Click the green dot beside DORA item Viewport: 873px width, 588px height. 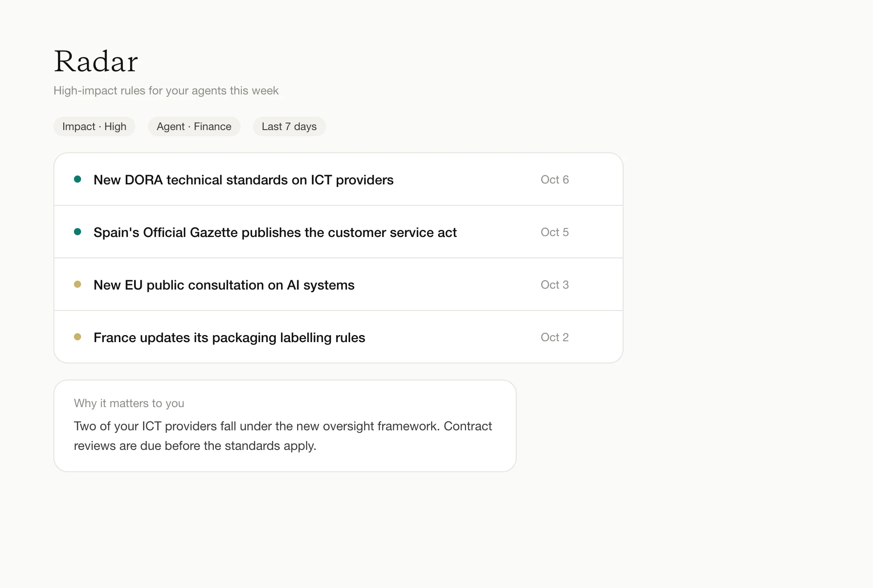pyautogui.click(x=78, y=179)
